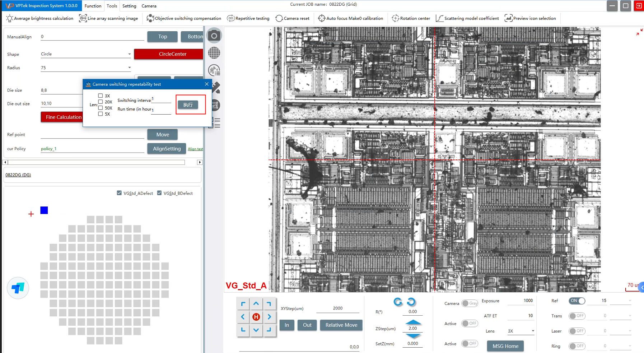644x353 pixels.
Task: Open the Function menu
Action: (93, 6)
